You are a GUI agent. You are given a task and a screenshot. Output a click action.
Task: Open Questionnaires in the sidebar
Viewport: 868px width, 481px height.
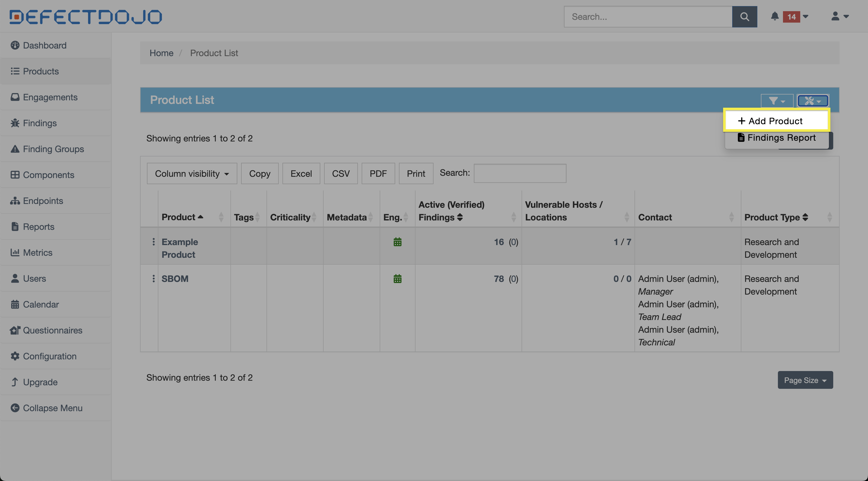(x=56, y=331)
